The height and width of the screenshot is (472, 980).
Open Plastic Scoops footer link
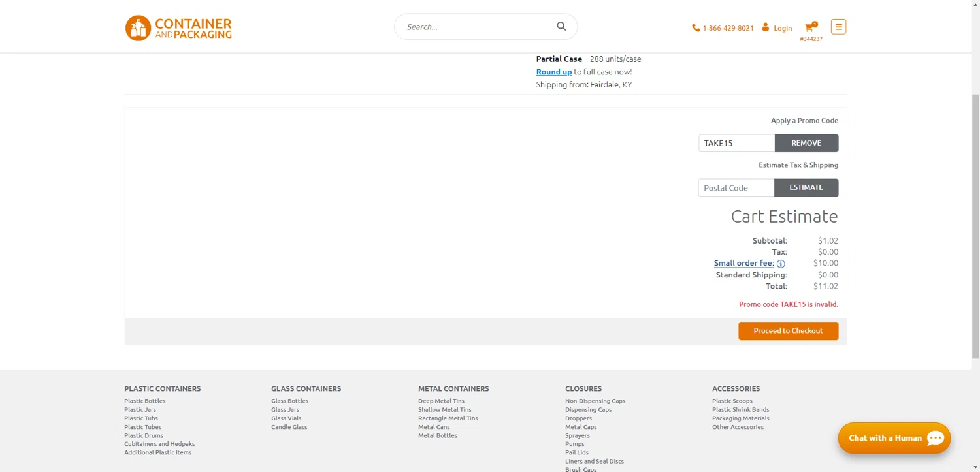click(x=732, y=401)
